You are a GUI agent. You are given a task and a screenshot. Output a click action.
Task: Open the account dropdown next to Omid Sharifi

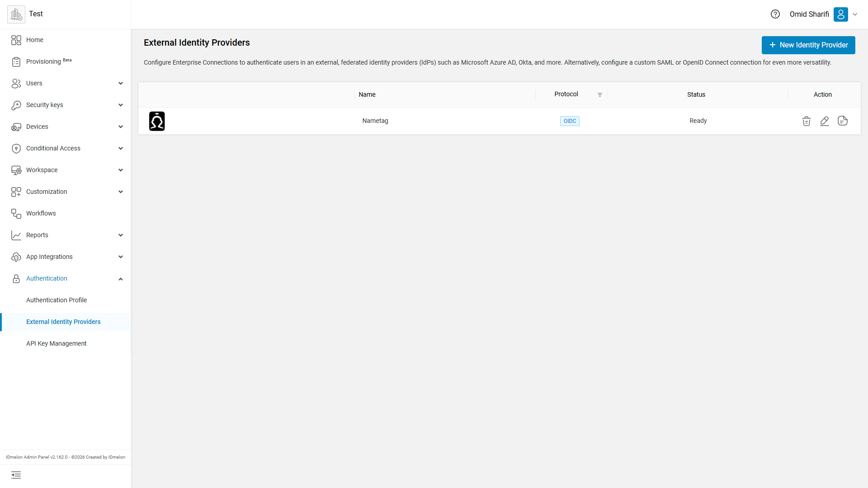point(855,14)
